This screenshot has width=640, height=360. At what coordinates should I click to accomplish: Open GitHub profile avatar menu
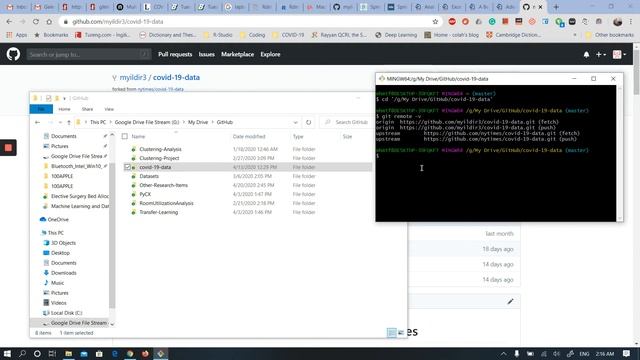point(619,54)
